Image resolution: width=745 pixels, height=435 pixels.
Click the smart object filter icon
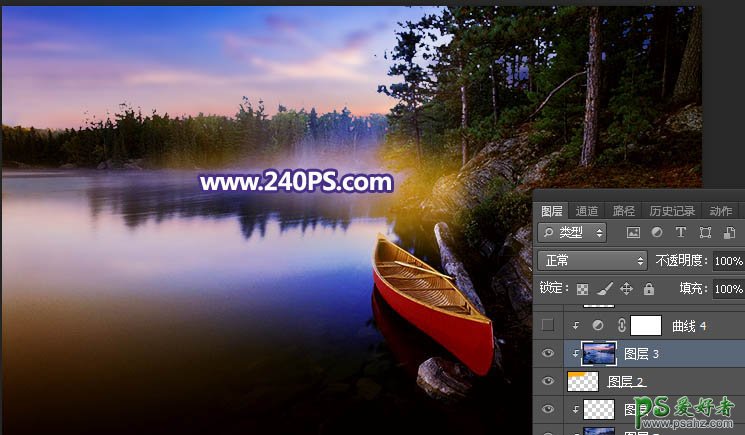coord(729,232)
